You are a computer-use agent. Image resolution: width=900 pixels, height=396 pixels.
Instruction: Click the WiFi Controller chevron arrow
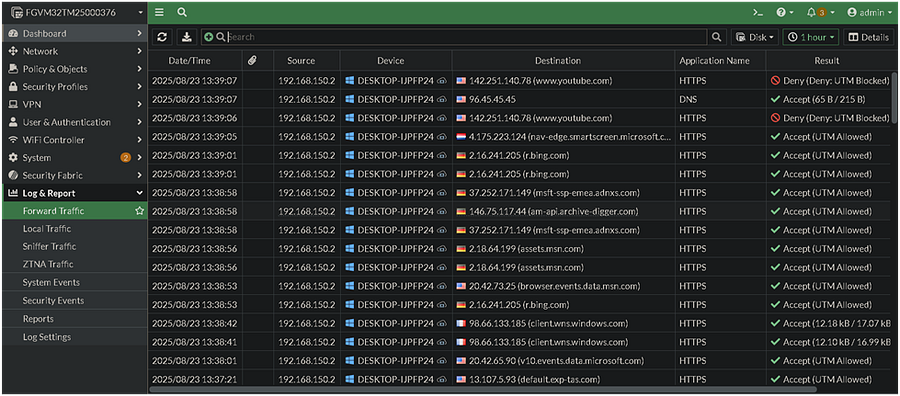coord(139,140)
